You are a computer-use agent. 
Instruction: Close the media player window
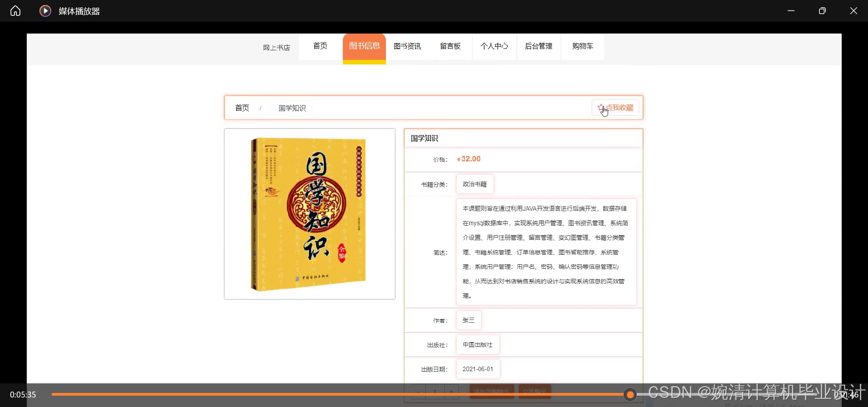[x=853, y=11]
